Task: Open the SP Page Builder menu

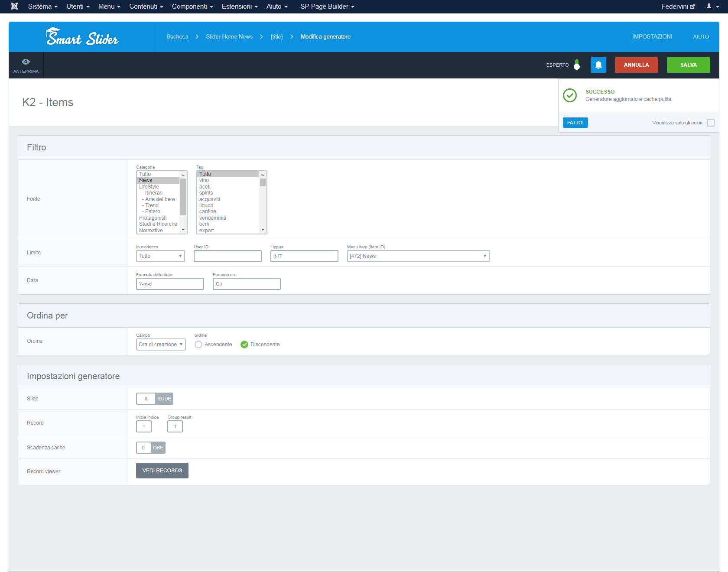Action: (327, 6)
